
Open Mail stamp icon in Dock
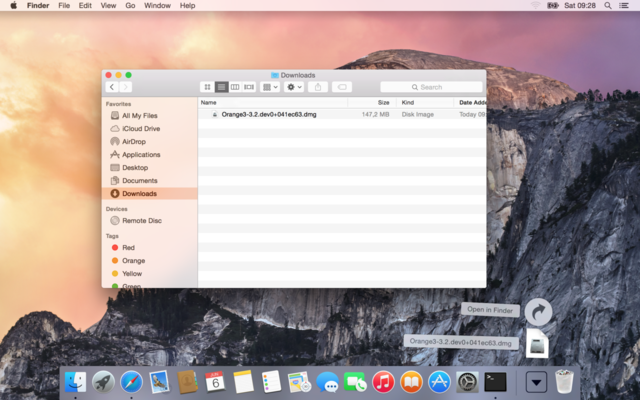click(159, 382)
